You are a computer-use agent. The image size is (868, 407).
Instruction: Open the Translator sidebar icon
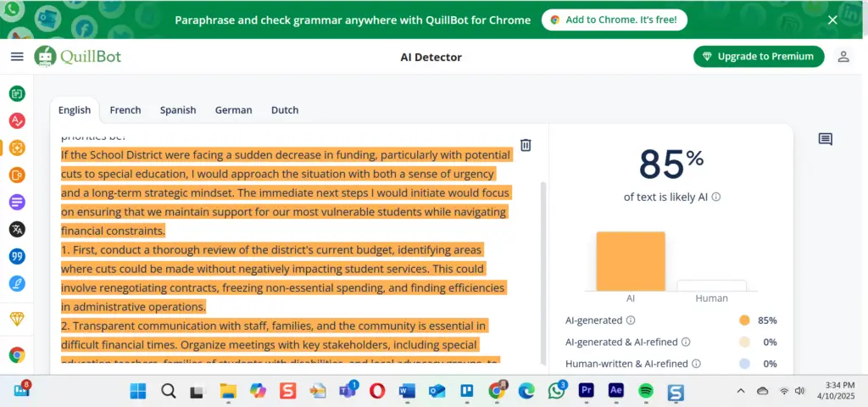(17, 229)
